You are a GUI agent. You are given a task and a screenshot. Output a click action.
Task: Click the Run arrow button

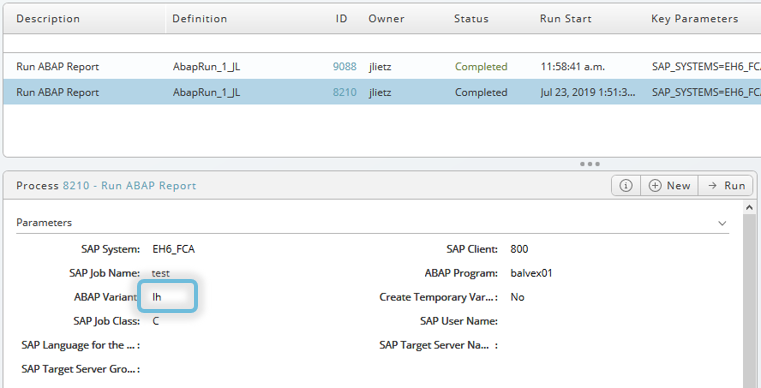(726, 186)
